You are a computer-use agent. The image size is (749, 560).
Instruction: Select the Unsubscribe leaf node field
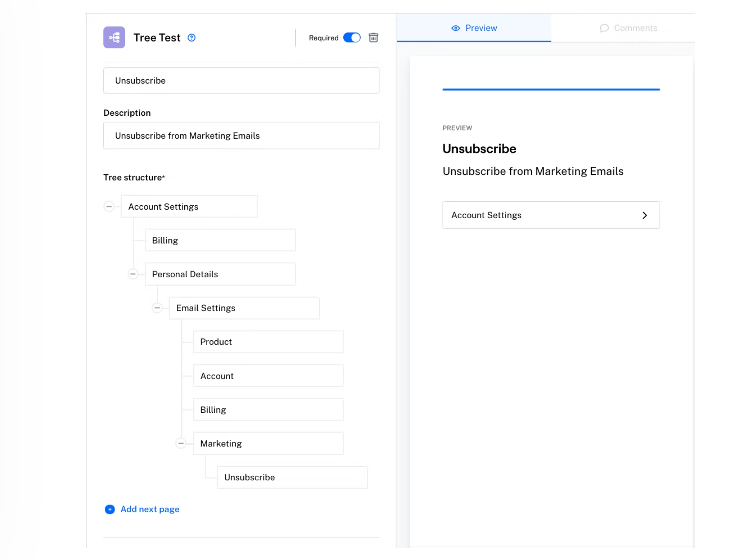pos(293,477)
